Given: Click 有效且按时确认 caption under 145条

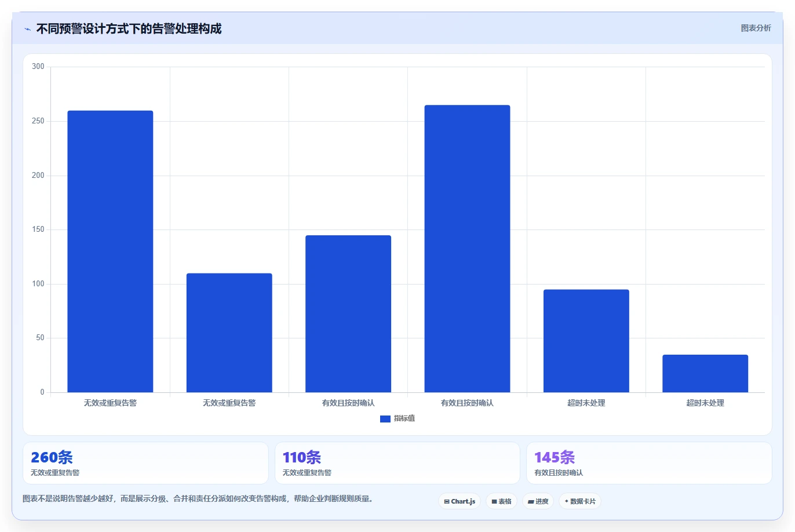Looking at the screenshot, I should coord(559,473).
